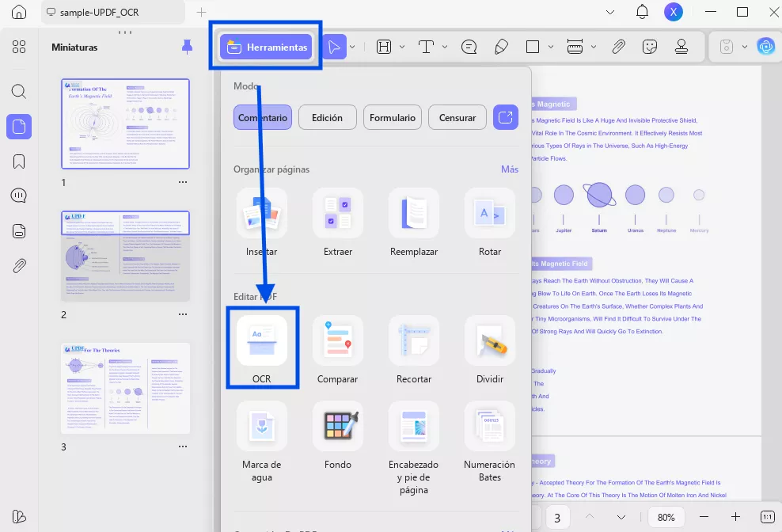Open the attachments panel in sidebar
The height and width of the screenshot is (532, 782).
[19, 265]
